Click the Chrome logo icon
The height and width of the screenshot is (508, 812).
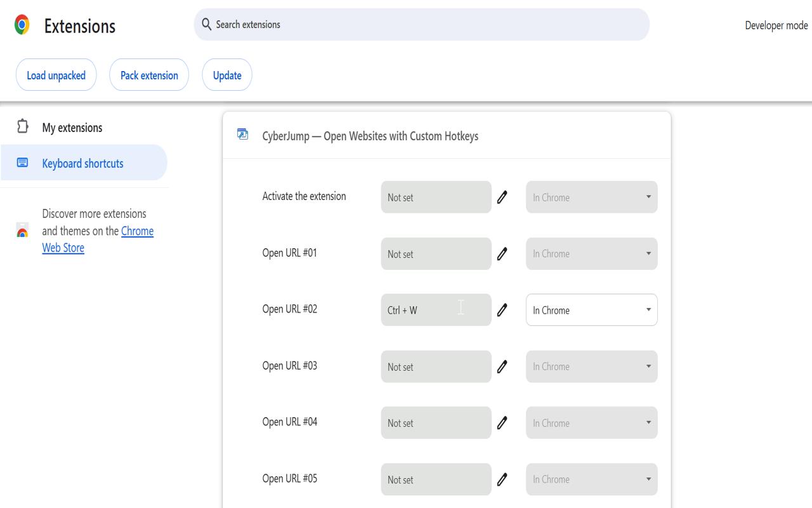tap(22, 25)
